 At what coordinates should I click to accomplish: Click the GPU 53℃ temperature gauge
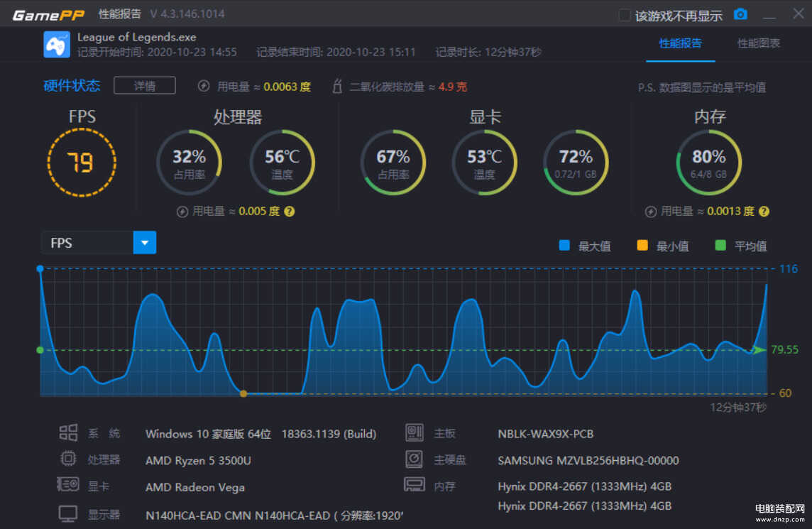tap(484, 163)
